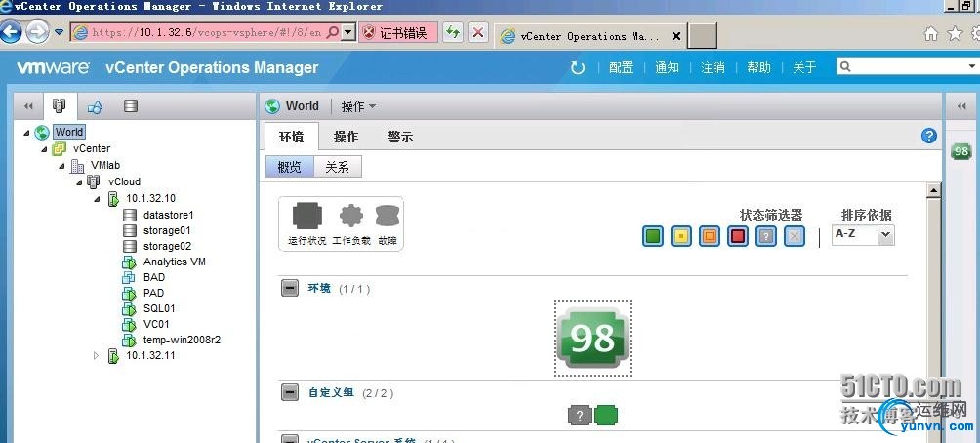Select the VC01 virtual machine

click(156, 324)
